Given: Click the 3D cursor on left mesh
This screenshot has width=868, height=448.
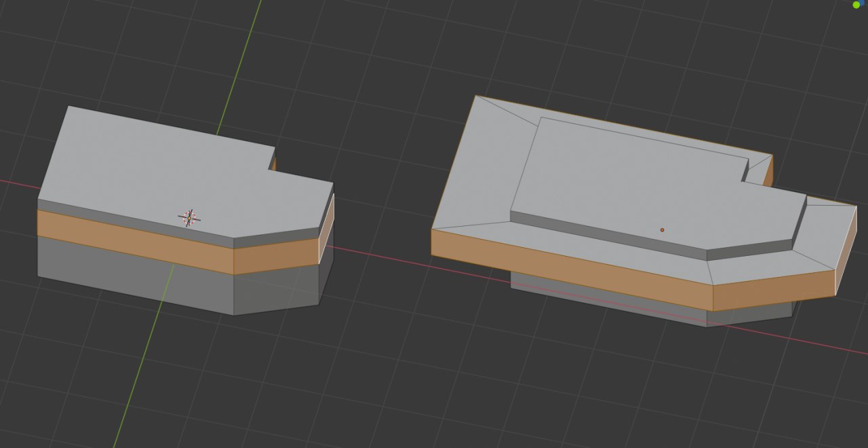Looking at the screenshot, I should pos(189,217).
